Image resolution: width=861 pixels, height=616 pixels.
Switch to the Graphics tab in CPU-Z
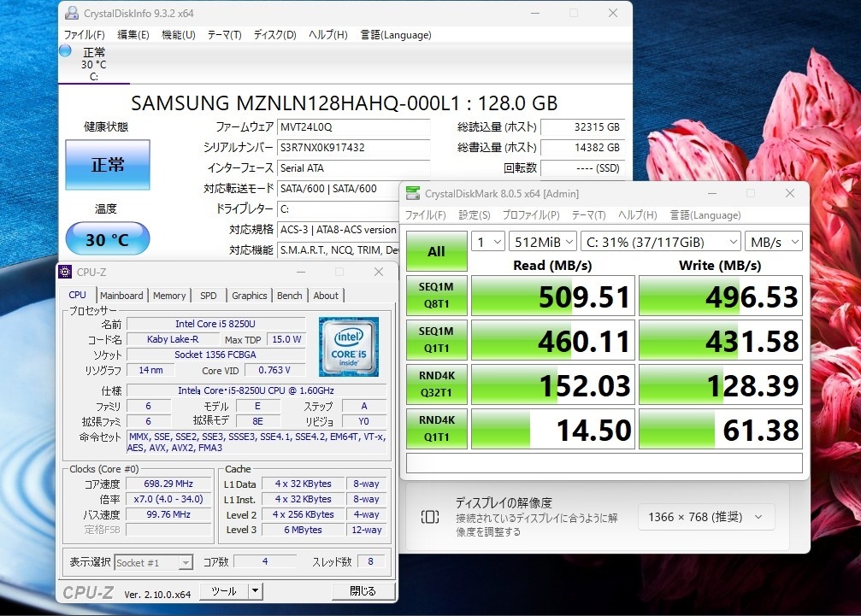250,295
